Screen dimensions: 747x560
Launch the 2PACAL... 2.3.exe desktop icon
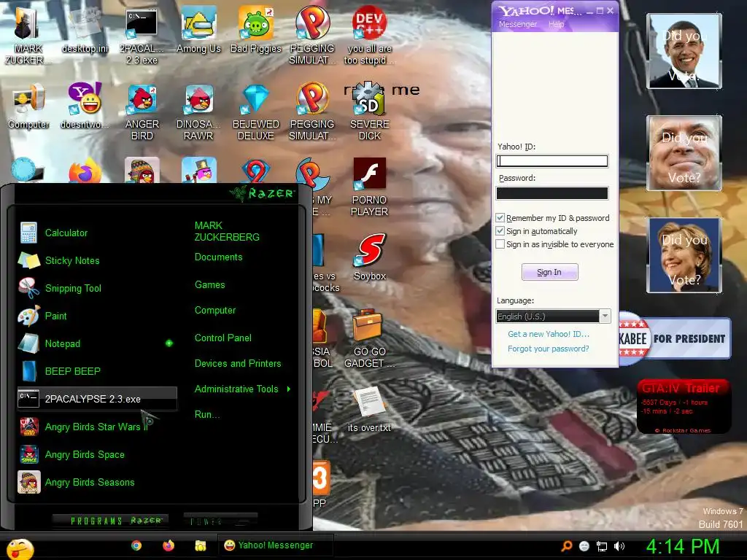point(142,36)
